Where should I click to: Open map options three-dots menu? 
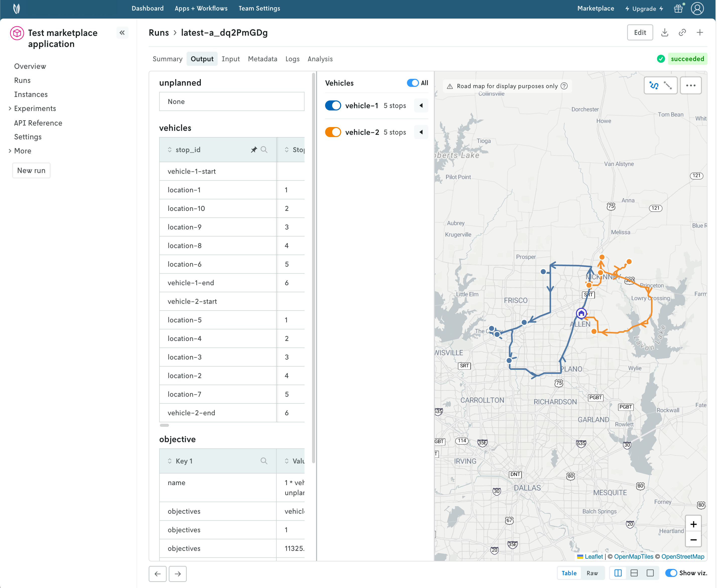691,85
